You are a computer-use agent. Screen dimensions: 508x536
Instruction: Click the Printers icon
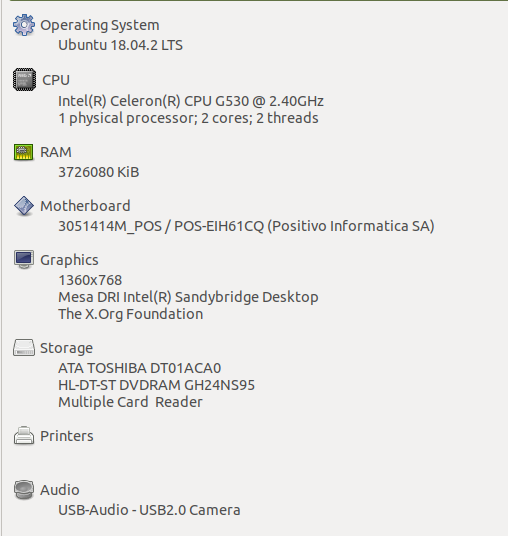tap(24, 436)
